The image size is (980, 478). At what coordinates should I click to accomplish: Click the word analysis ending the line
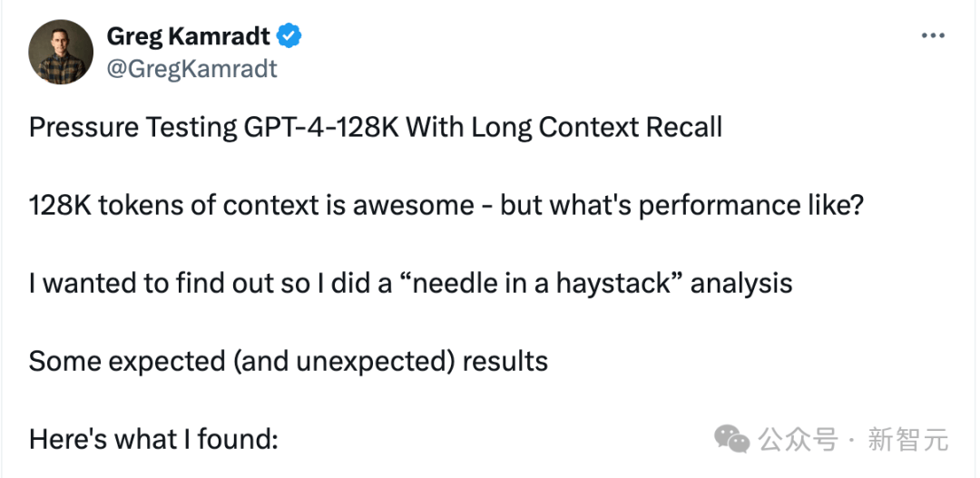click(741, 285)
